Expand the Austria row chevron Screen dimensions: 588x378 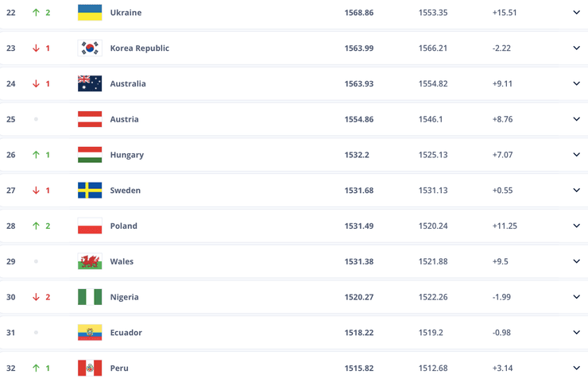click(576, 119)
